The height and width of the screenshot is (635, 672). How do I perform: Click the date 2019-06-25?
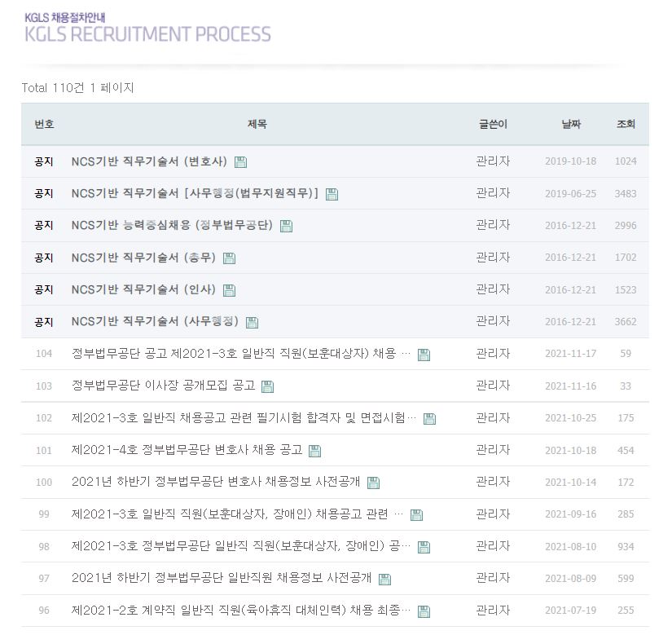point(570,193)
